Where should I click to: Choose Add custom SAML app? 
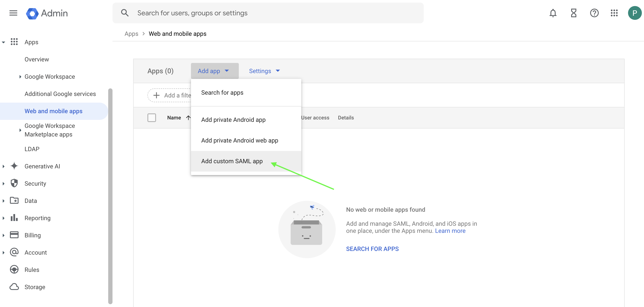pos(232,161)
